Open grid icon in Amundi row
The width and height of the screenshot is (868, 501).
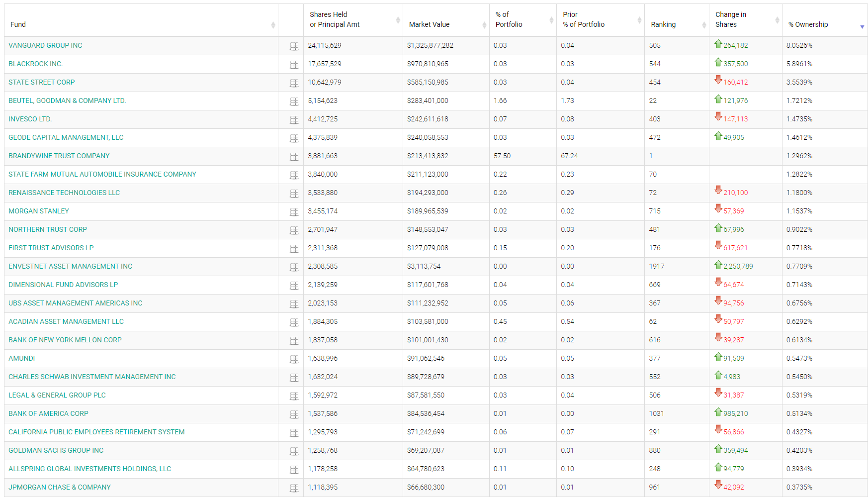coord(294,359)
